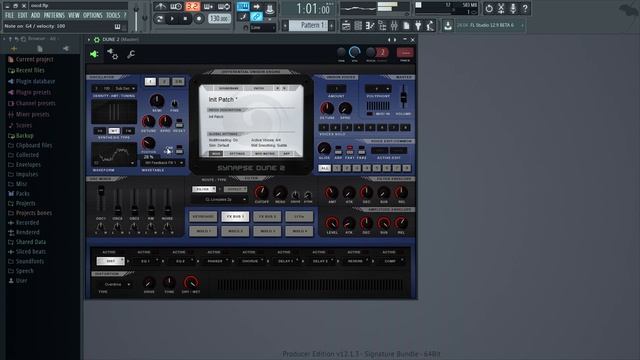Select the PHASER effect slot
Viewport: 640px width, 360px height.
pyautogui.click(x=215, y=261)
